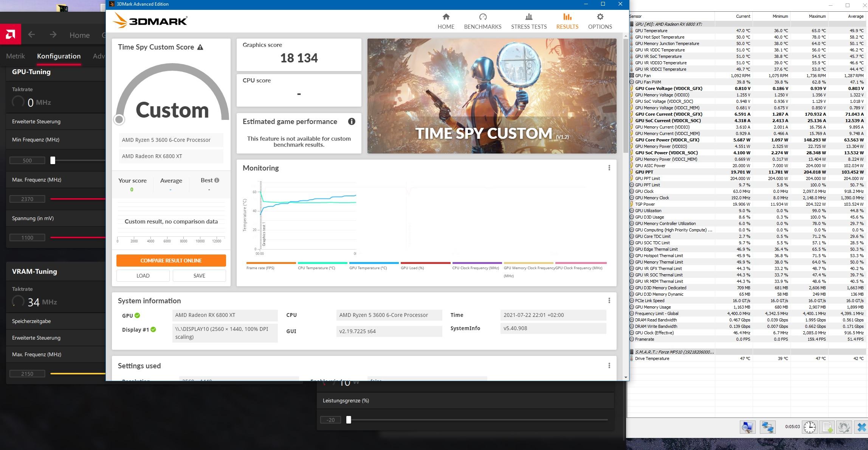868x450 pixels.
Task: Click the HWiNFO reset clock icon
Action: point(809,427)
